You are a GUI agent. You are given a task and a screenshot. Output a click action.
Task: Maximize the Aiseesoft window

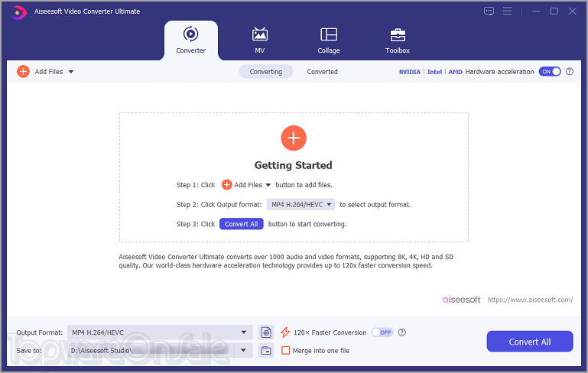click(x=554, y=11)
